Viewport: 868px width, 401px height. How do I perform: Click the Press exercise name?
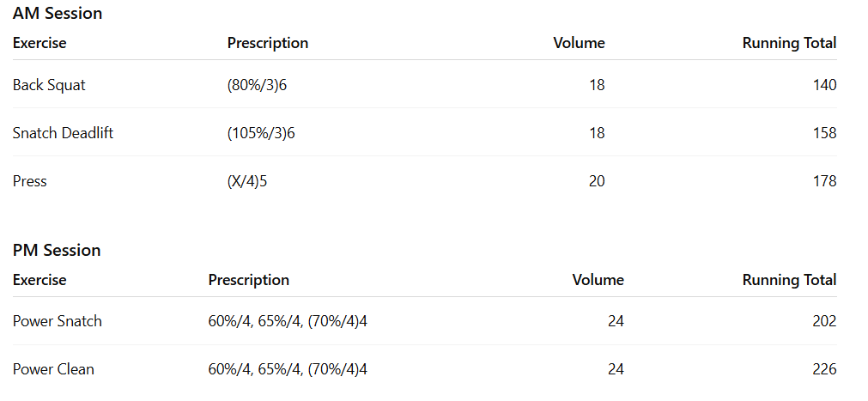click(x=30, y=181)
